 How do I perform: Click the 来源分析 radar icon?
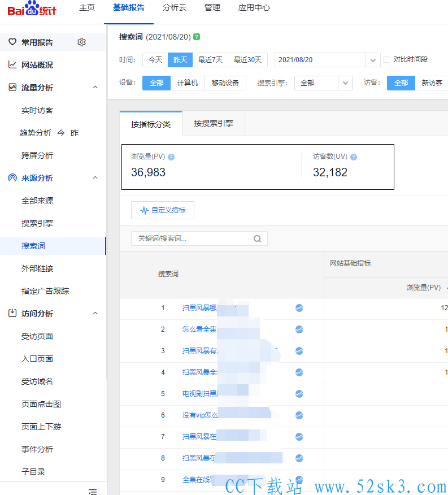(x=12, y=178)
